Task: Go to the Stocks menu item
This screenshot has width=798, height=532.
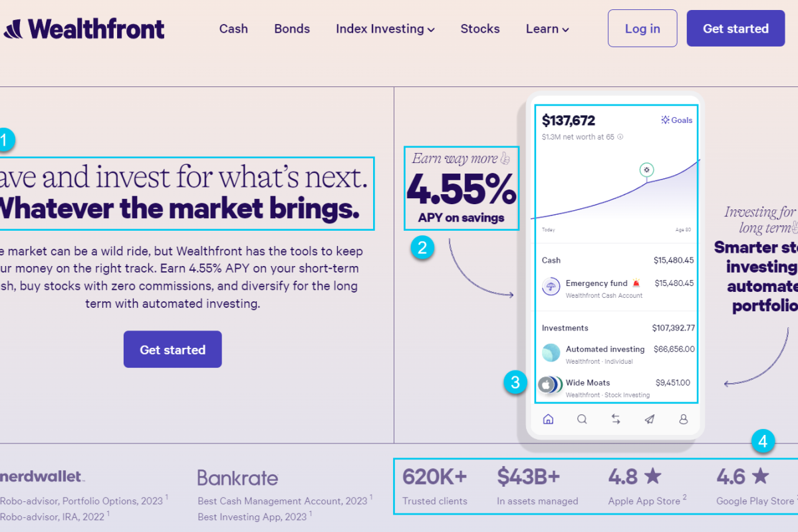Action: (480, 29)
